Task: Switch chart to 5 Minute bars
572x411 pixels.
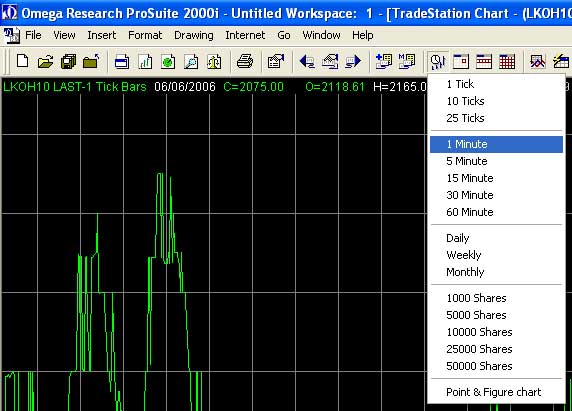Action: click(x=496, y=161)
